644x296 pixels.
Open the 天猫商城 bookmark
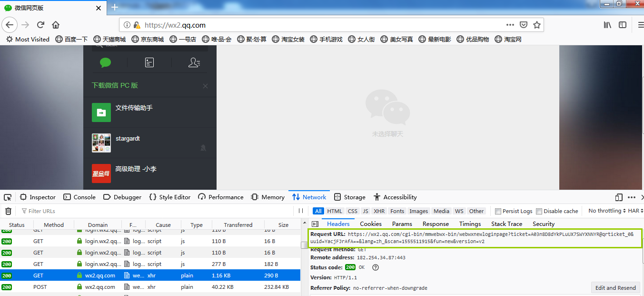pyautogui.click(x=109, y=39)
